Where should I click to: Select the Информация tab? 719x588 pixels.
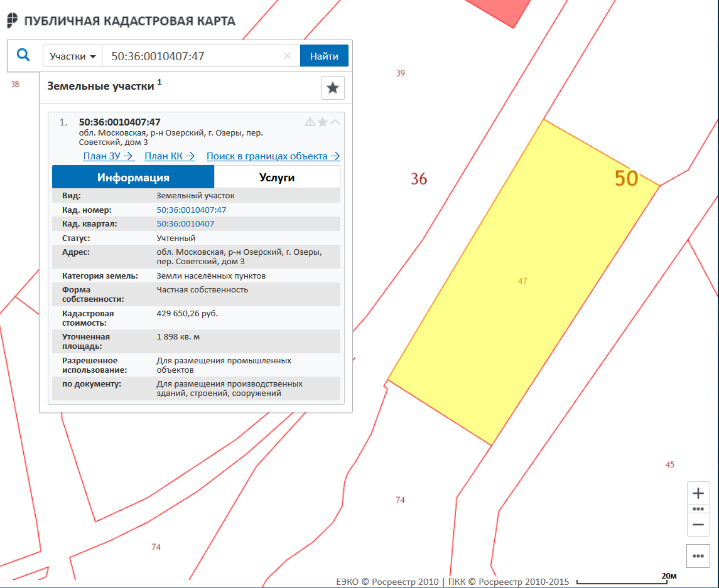(x=133, y=178)
